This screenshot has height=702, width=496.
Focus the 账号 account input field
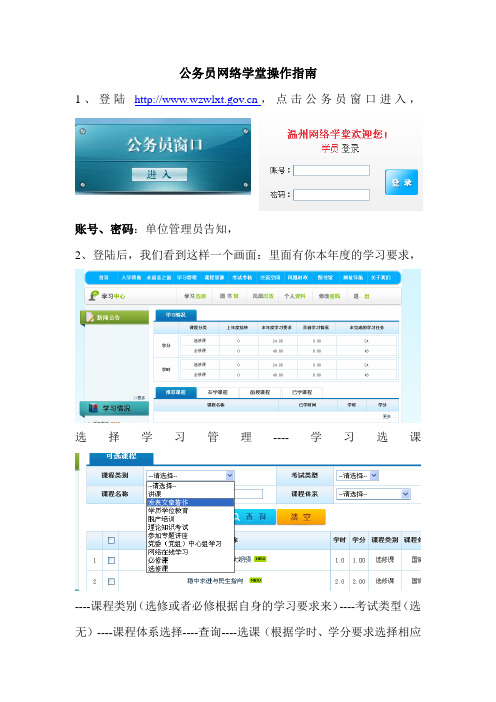(x=331, y=170)
